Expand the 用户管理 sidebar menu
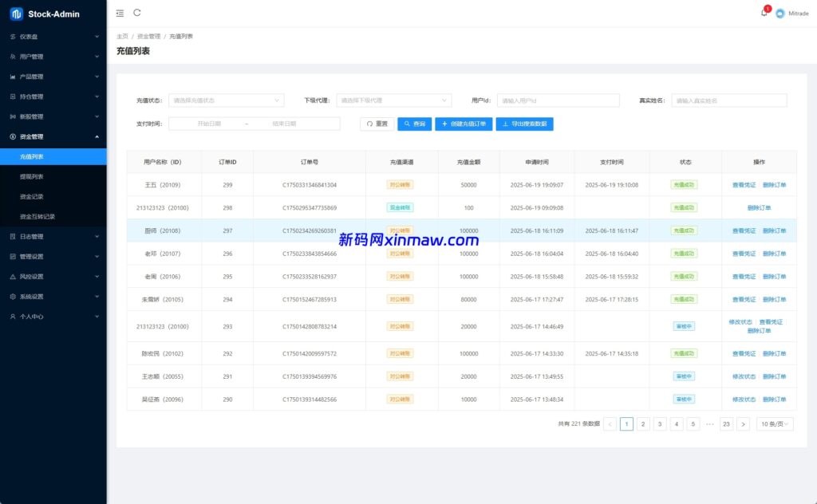 pyautogui.click(x=53, y=57)
